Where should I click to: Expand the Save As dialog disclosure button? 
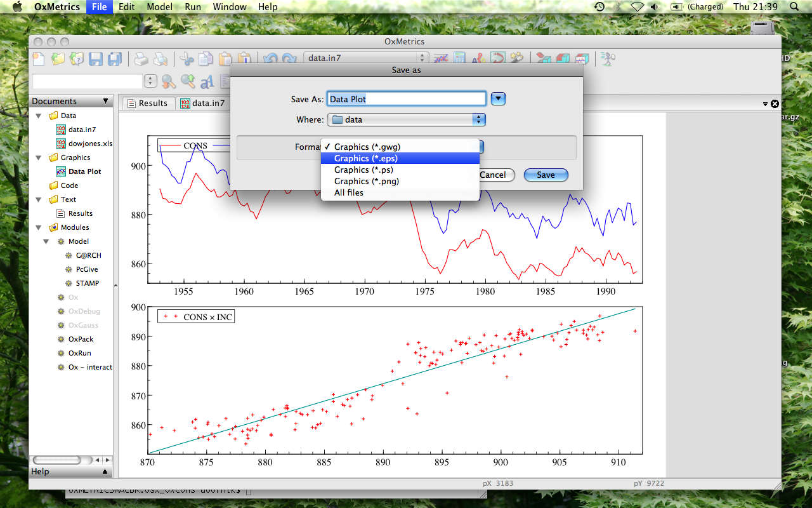tap(499, 99)
